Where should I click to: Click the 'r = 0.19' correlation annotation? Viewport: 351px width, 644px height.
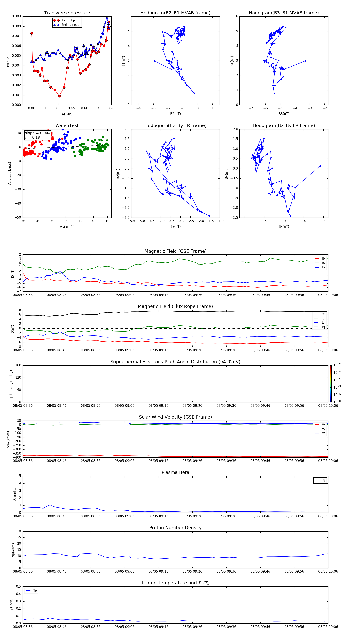[x=33, y=137]
